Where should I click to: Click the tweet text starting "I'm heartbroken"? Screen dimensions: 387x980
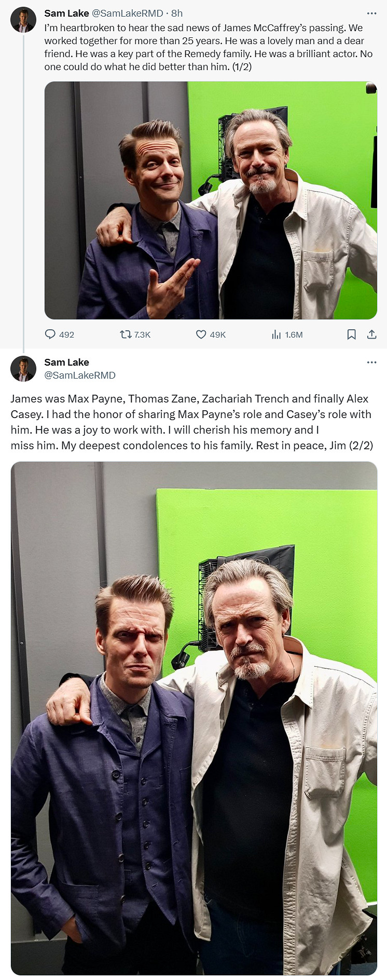point(208,47)
